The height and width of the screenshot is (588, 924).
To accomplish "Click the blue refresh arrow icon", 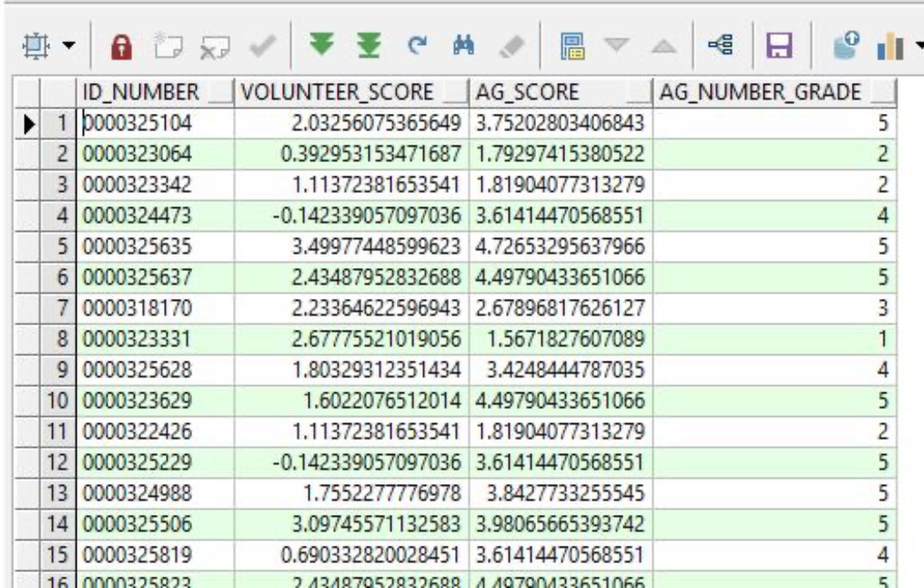I will 417,45.
